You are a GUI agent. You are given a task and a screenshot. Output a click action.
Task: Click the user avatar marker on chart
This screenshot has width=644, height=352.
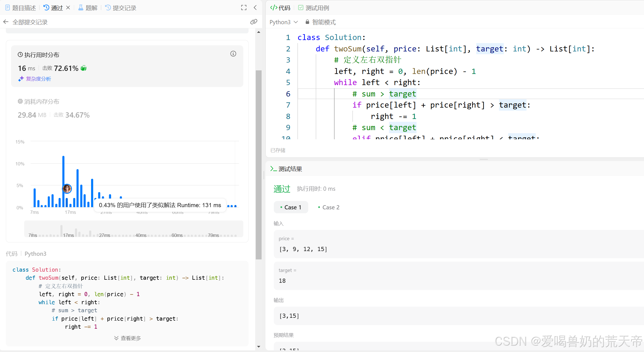[67, 189]
